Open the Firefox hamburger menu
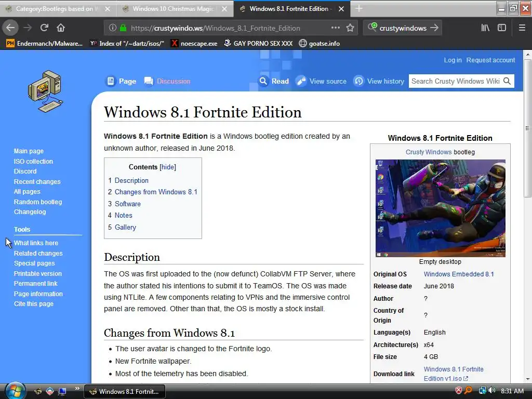The width and height of the screenshot is (532, 399). click(x=522, y=28)
